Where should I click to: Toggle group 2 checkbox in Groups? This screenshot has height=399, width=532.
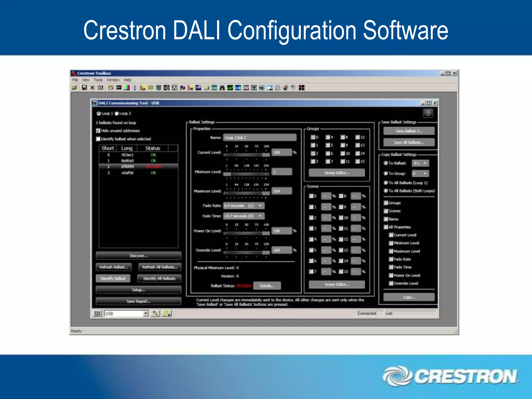click(x=313, y=153)
